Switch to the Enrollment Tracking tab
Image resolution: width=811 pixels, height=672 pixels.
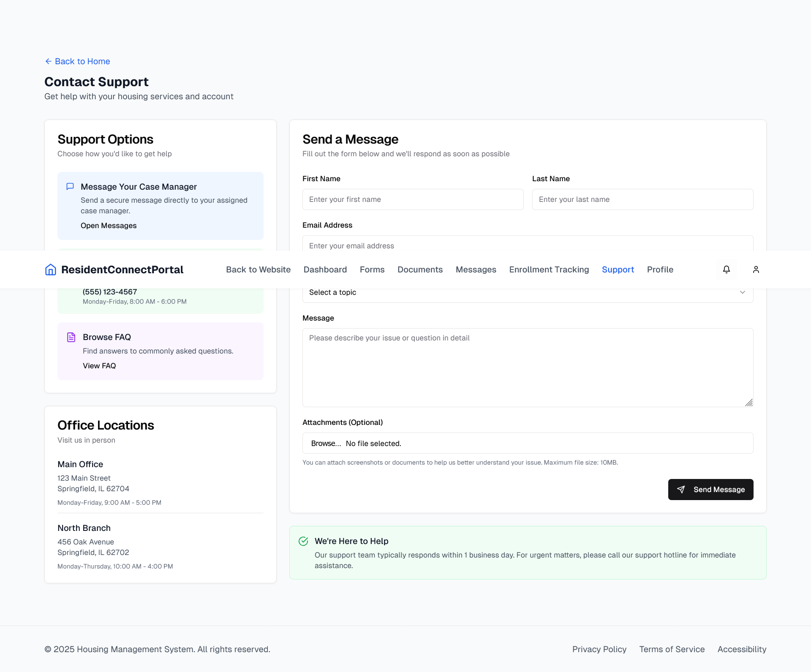click(549, 269)
